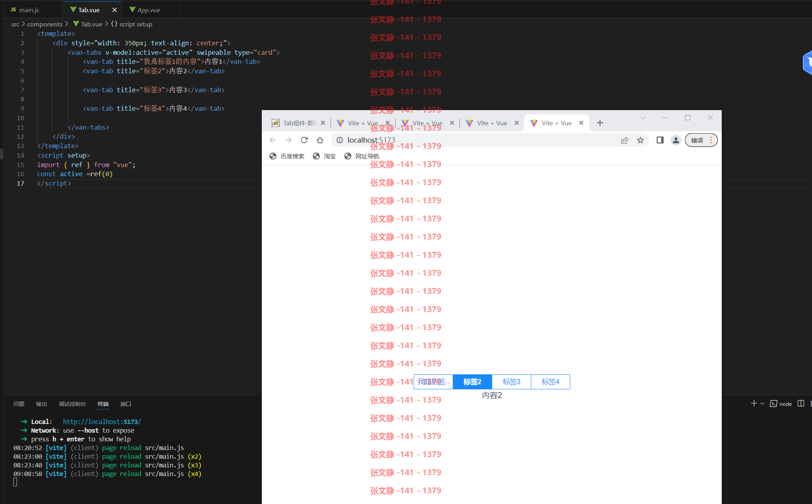Click the browser forward arrow
The width and height of the screenshot is (812, 504).
(288, 140)
